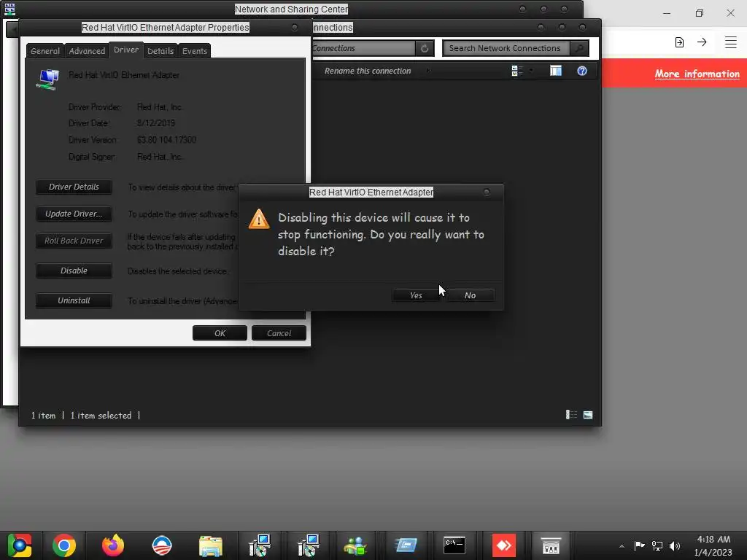Open File Explorer from the taskbar
The height and width of the screenshot is (560, 747).
click(211, 545)
